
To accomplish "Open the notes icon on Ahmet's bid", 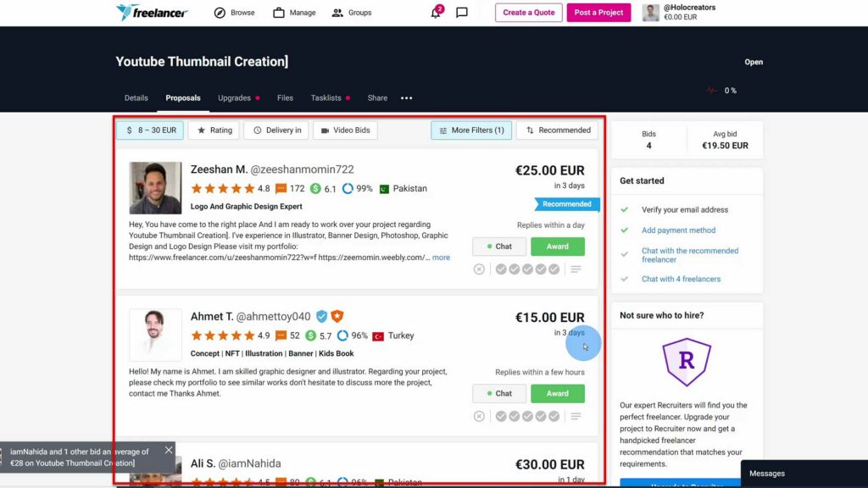I will 576,416.
